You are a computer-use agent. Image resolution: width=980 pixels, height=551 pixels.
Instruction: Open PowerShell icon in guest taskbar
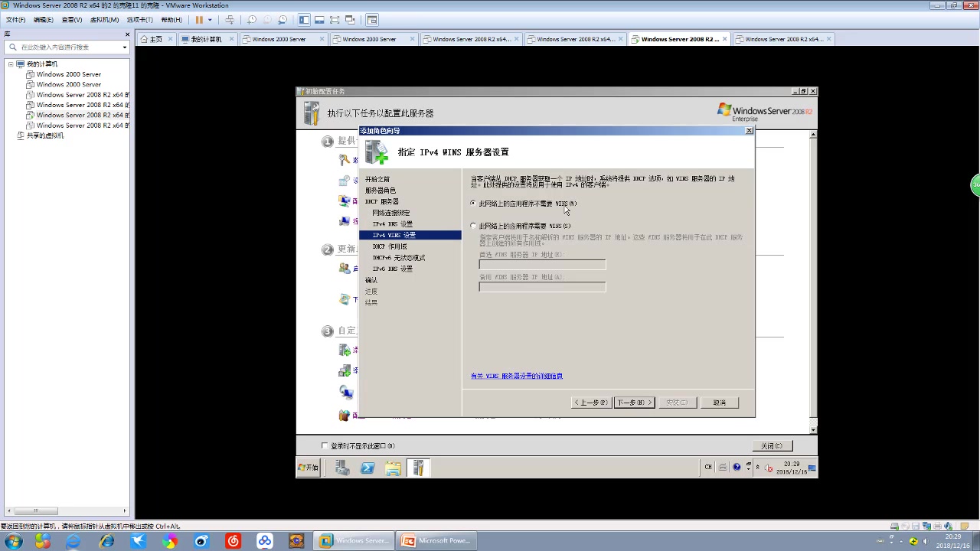tap(367, 468)
